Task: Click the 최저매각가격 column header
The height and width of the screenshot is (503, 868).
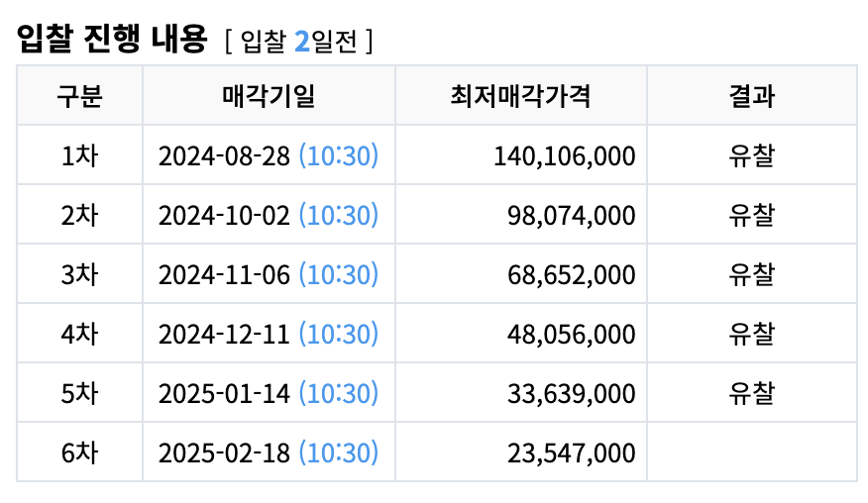Action: pos(520,96)
